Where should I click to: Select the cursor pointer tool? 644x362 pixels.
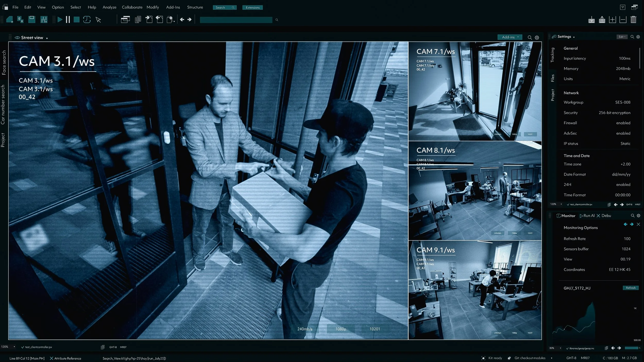pos(98,20)
